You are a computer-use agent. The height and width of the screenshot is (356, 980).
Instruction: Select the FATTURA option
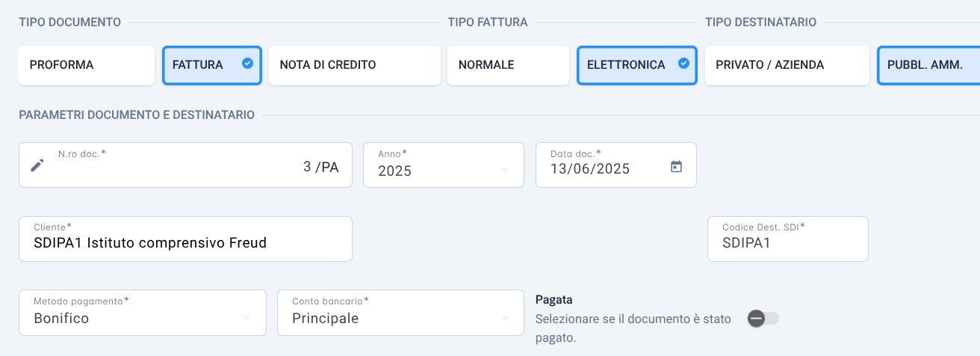click(x=212, y=65)
